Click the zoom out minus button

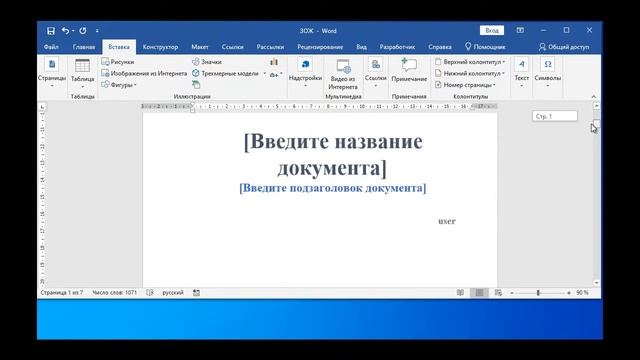tap(512, 293)
